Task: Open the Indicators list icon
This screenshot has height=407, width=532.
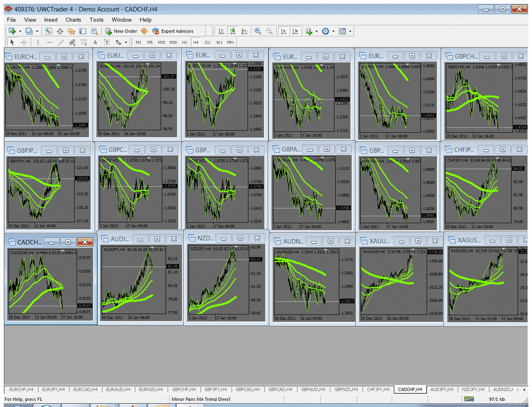Action: coord(309,31)
